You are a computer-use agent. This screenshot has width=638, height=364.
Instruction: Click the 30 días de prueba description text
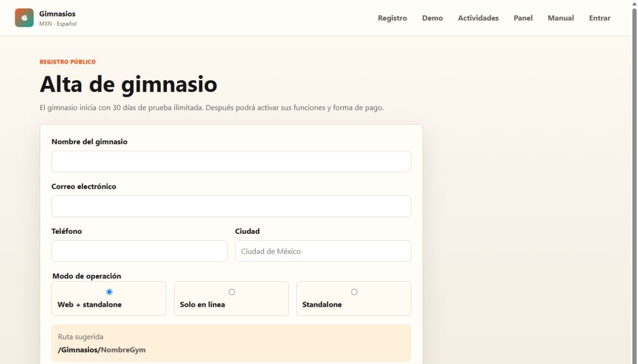212,108
